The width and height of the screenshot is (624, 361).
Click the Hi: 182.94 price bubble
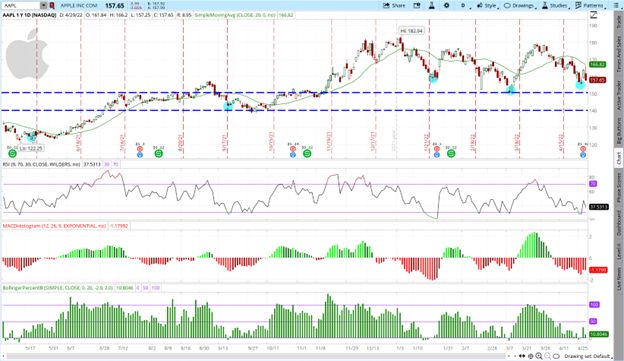click(411, 31)
